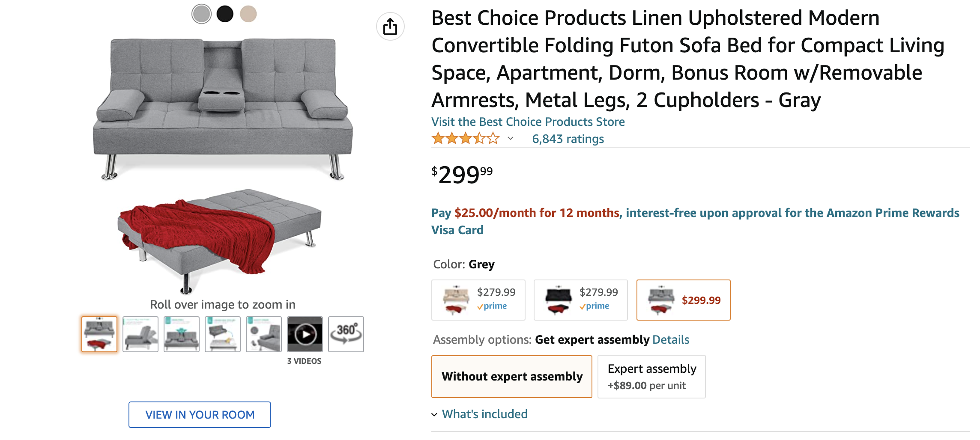Select Expert assembly +$89.00 option
The width and height of the screenshot is (980, 440).
pyautogui.click(x=651, y=377)
